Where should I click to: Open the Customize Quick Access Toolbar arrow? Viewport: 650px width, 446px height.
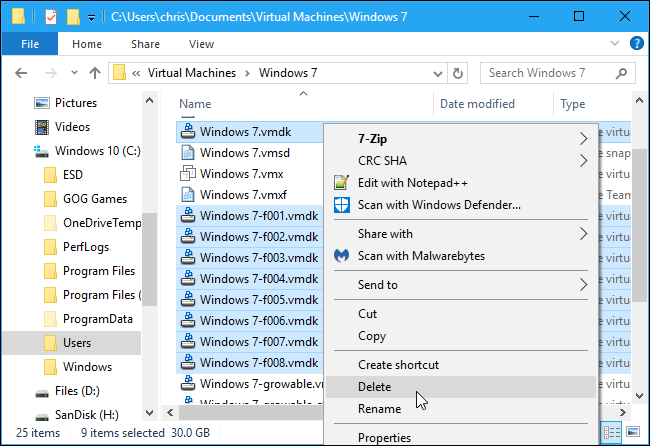(91, 18)
